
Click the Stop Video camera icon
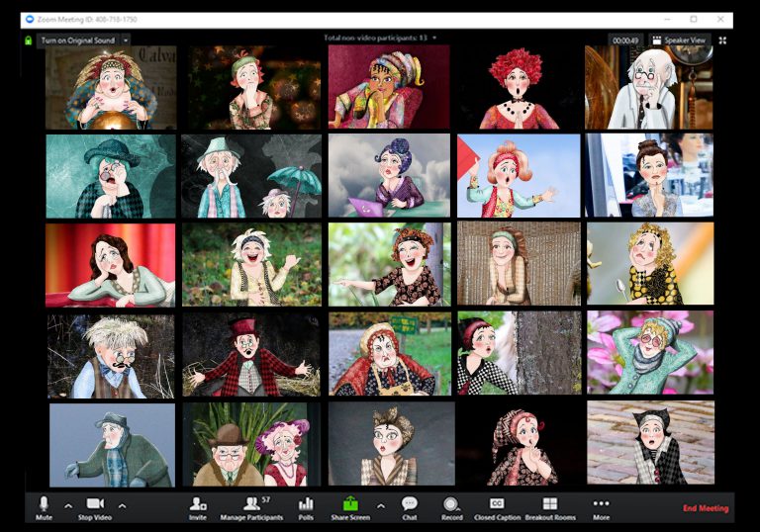click(x=95, y=504)
